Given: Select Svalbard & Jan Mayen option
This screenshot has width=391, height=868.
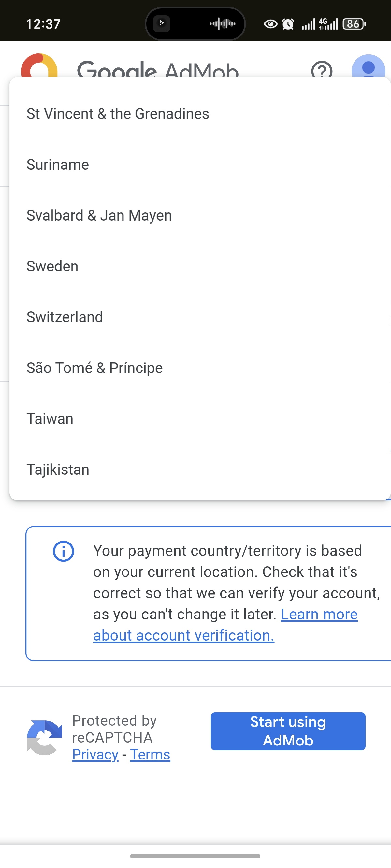Looking at the screenshot, I should point(99,216).
